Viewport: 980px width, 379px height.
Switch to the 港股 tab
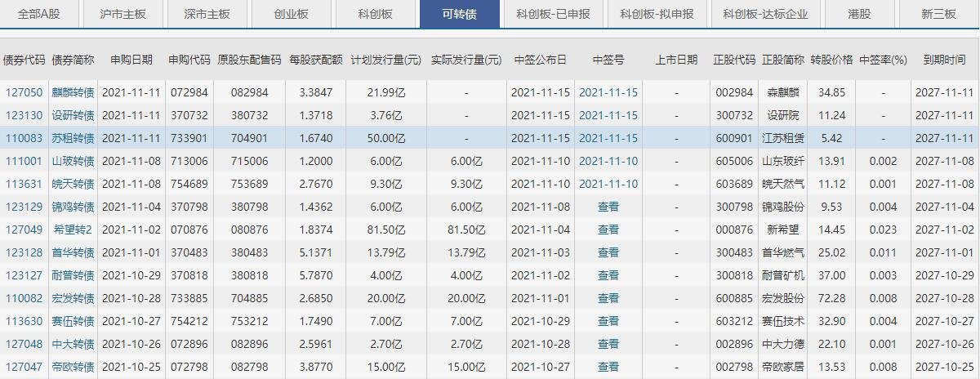click(x=859, y=15)
